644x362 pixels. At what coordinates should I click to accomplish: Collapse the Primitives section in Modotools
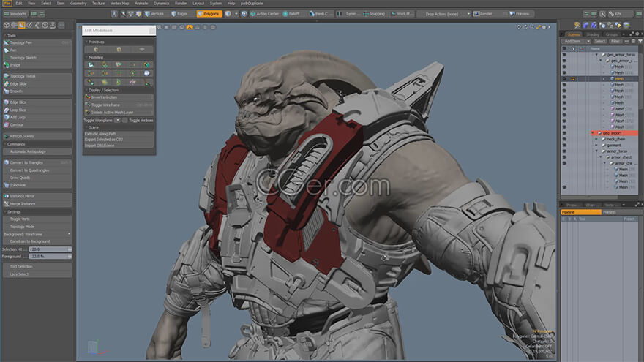86,42
